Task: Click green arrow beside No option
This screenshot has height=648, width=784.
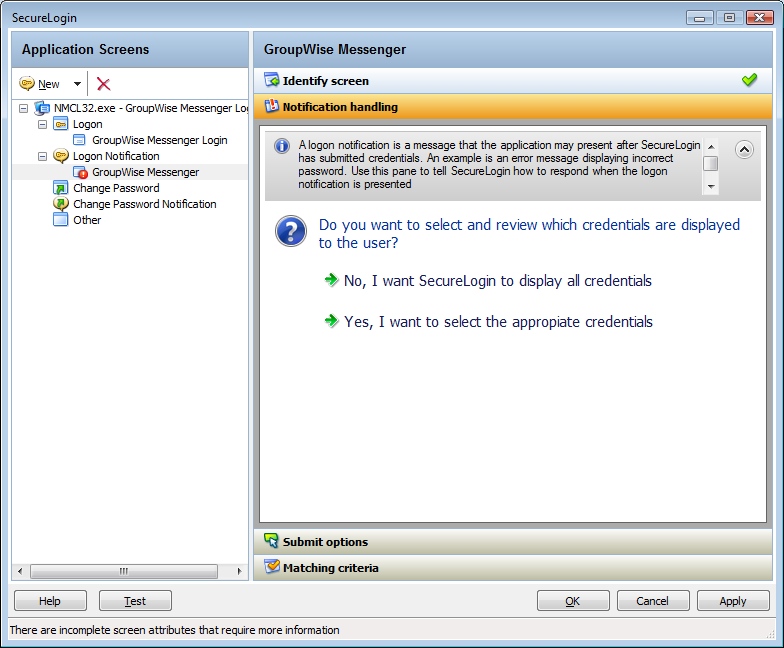Action: [x=331, y=280]
